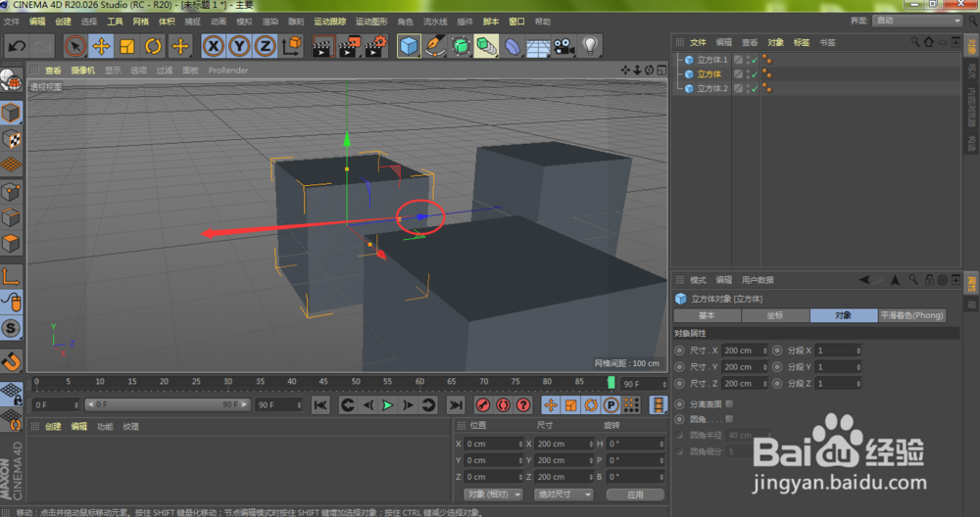Activate the Scale tool in top toolbar
This screenshot has height=517, width=980.
tap(127, 46)
